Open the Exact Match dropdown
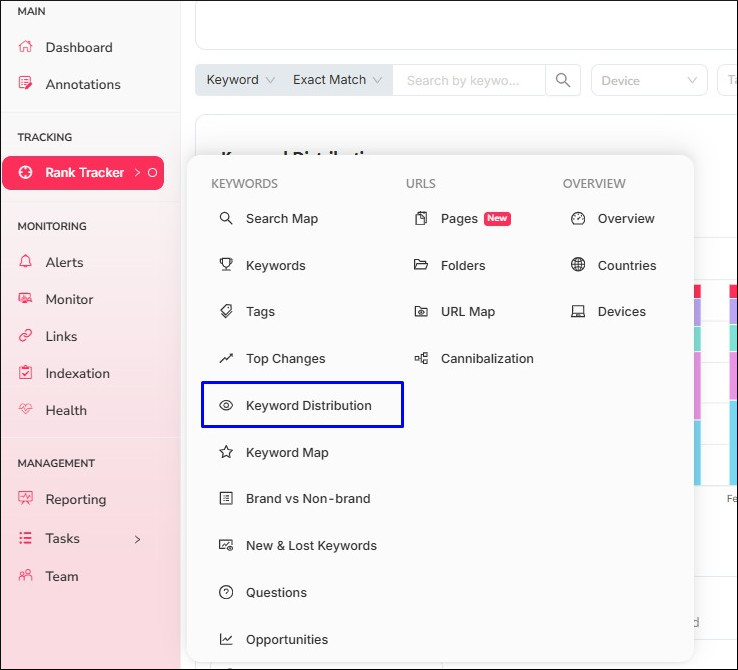The image size is (738, 670). [337, 80]
